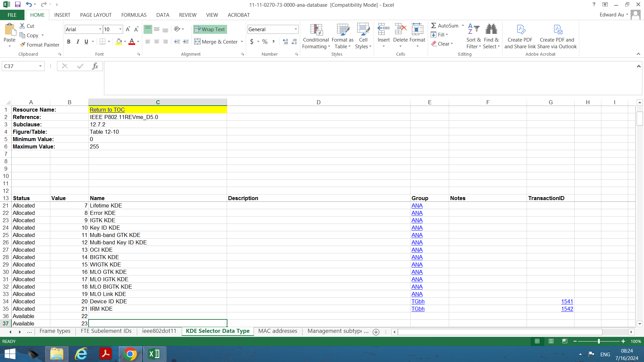Follow the Return to TOC link
This screenshot has height=362, width=644.
click(x=107, y=110)
